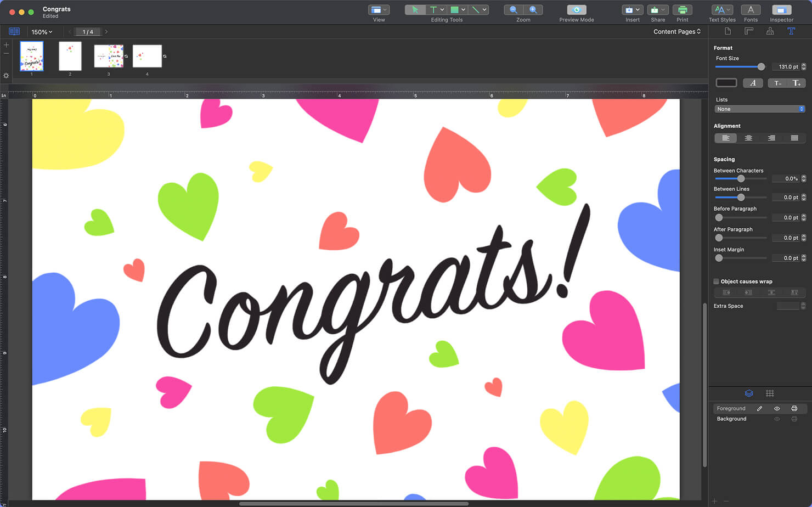Select the Text tool in Editing Tools
The width and height of the screenshot is (812, 507).
pyautogui.click(x=433, y=10)
